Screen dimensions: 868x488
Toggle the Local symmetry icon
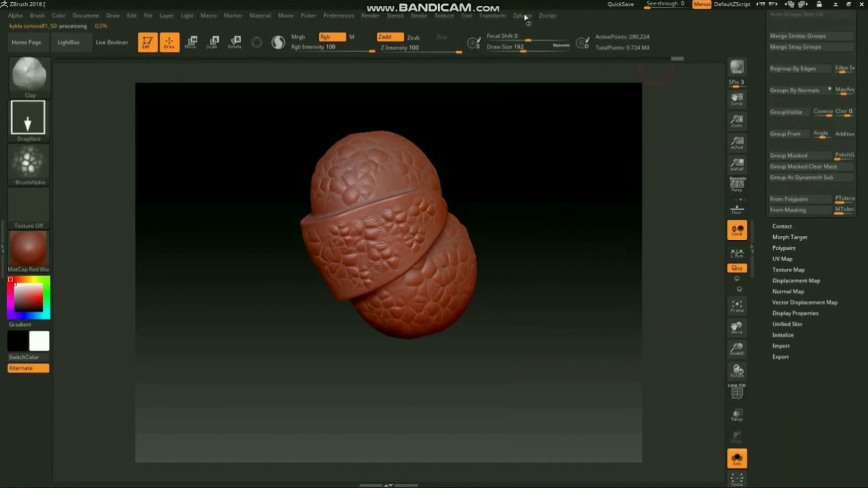(737, 230)
